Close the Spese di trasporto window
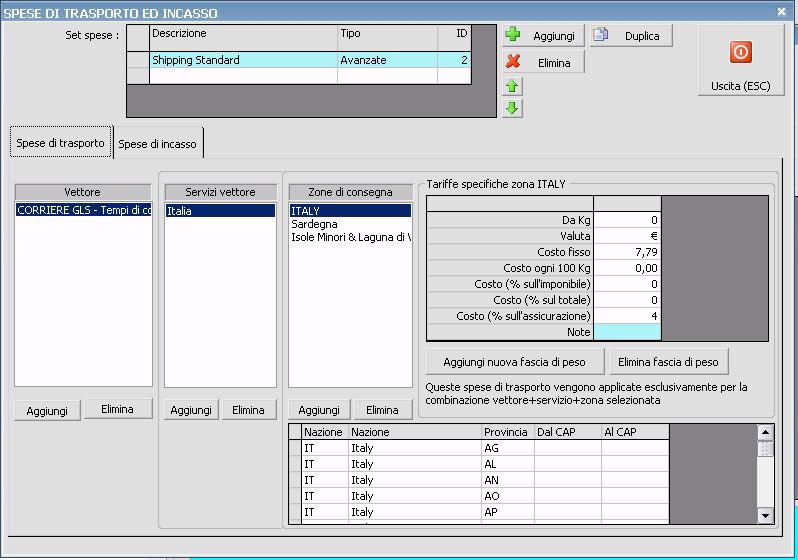The height and width of the screenshot is (560, 798). [781, 11]
